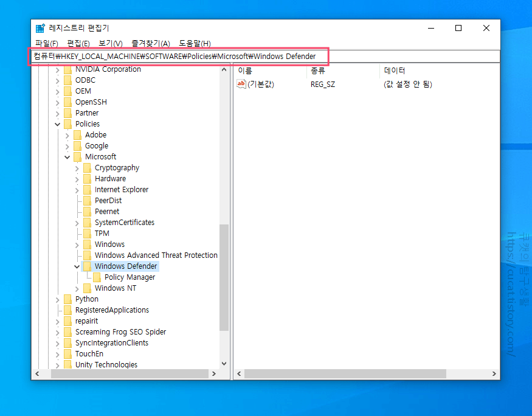Select the TPM folder icon

(x=86, y=233)
